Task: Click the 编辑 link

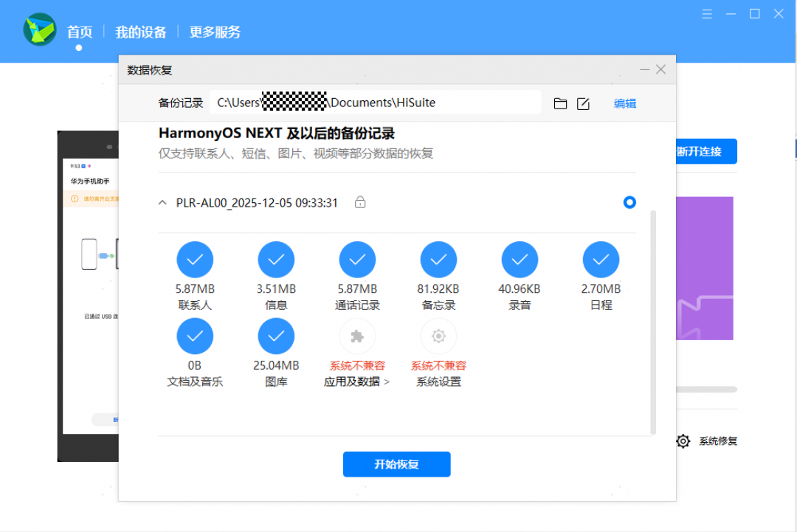Action: [x=625, y=103]
